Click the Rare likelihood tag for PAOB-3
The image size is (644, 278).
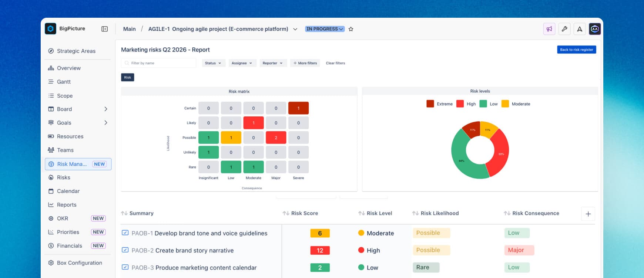click(x=426, y=267)
